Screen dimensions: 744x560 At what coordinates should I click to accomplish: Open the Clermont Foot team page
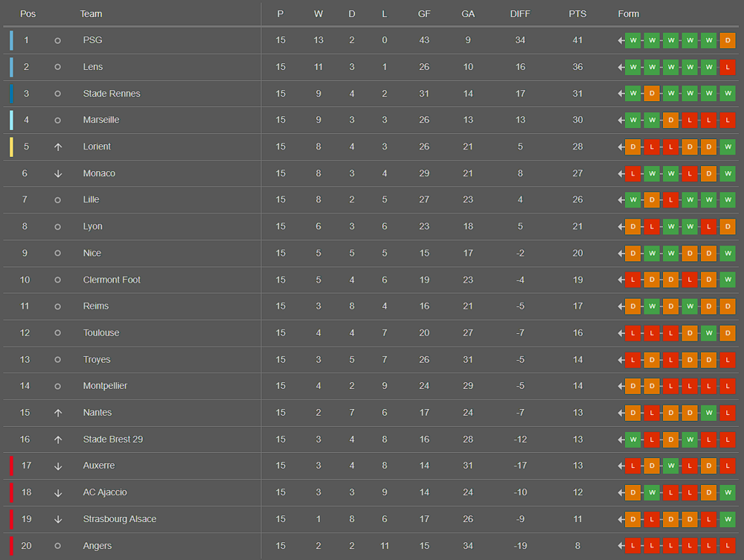(x=112, y=280)
